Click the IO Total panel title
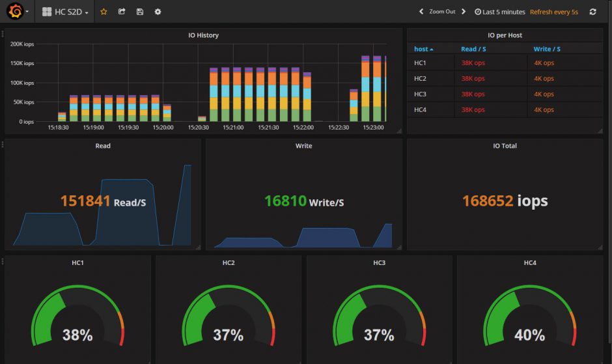This screenshot has width=612, height=364. tap(505, 146)
